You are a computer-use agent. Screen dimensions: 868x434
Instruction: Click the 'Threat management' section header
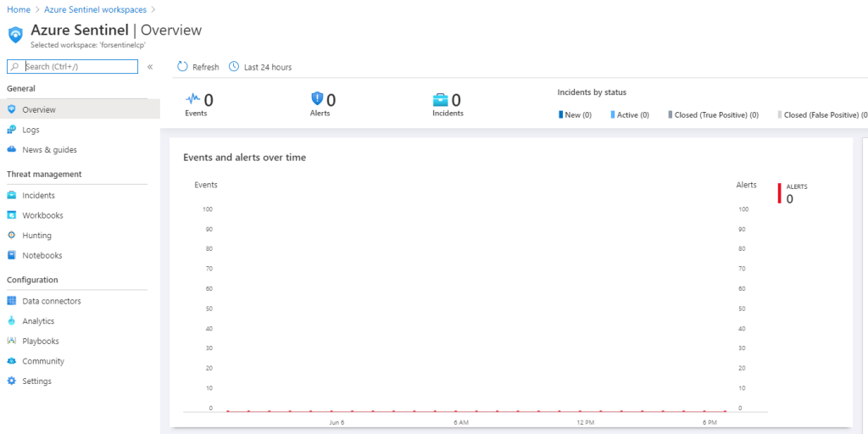click(44, 175)
